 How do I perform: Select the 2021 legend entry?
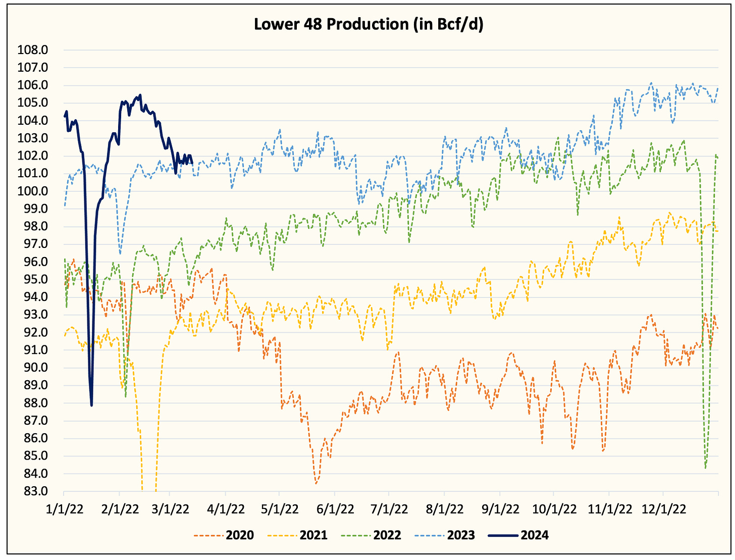(x=297, y=535)
